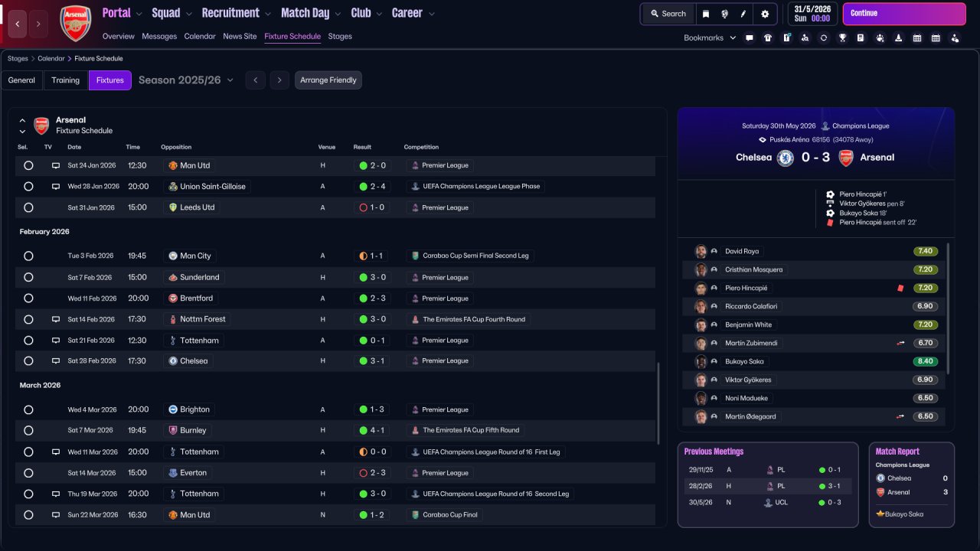Select the Union Saint-Gilloise fixture radio button
980x551 pixels.
click(28, 186)
